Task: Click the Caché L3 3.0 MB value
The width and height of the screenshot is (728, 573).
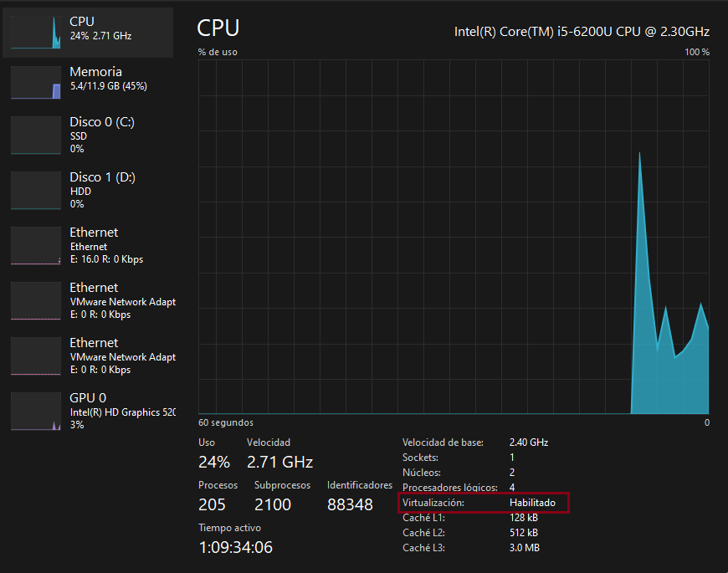Action: point(524,548)
